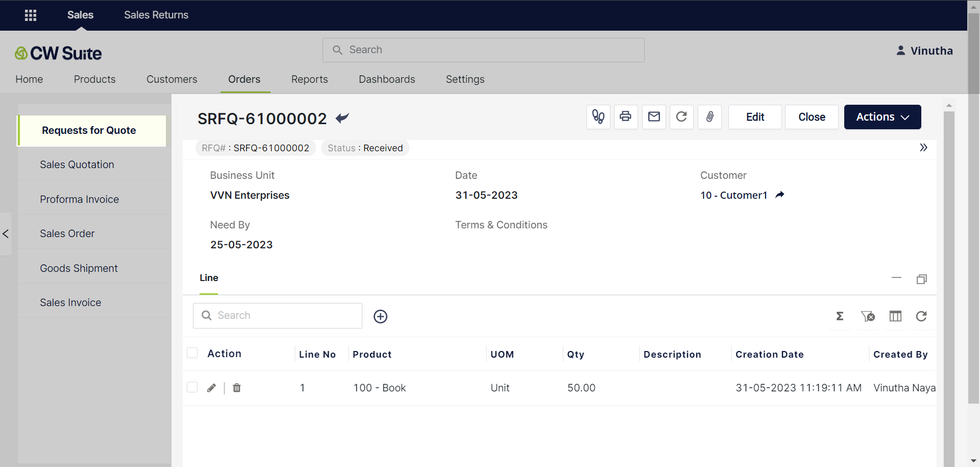The width and height of the screenshot is (980, 467).
Task: Open attachments via the paperclip icon
Action: click(709, 117)
